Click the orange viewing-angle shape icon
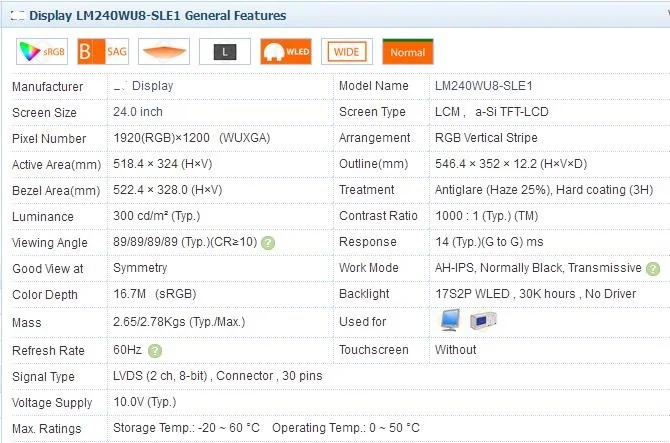670x443 pixels. coord(164,52)
